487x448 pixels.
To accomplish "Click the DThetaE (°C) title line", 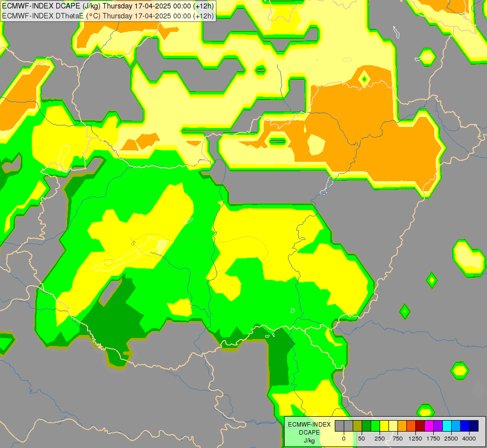I will [108, 16].
